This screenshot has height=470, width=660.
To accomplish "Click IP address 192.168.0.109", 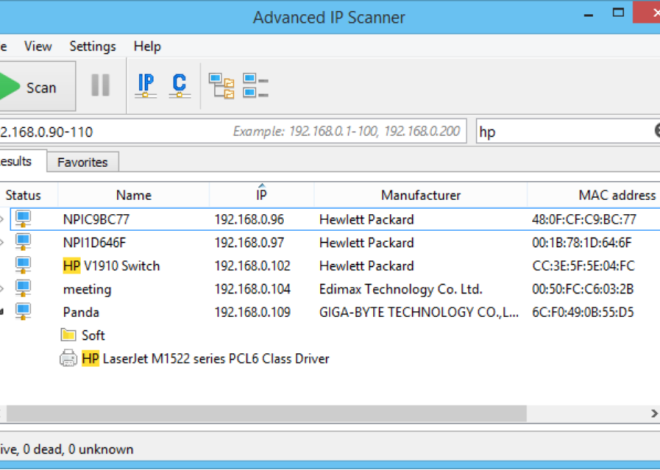I will pyautogui.click(x=253, y=312).
